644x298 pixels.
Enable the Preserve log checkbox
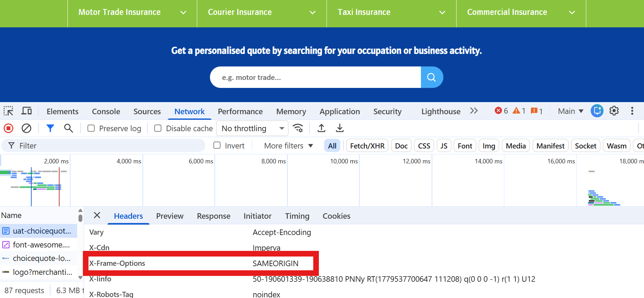coord(91,128)
